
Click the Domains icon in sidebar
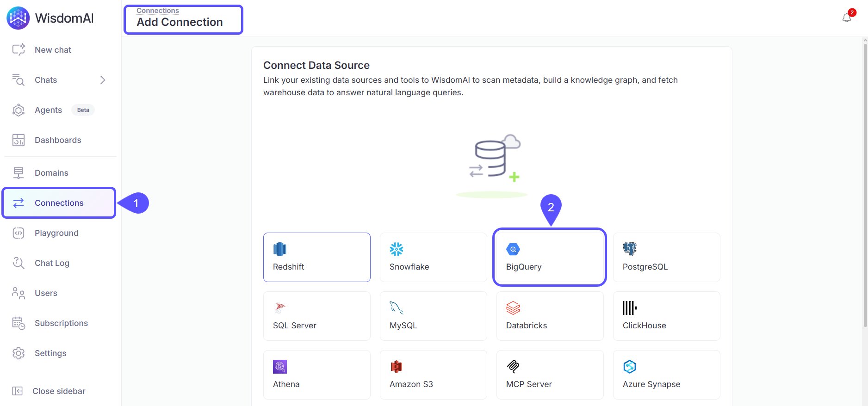coord(19,173)
